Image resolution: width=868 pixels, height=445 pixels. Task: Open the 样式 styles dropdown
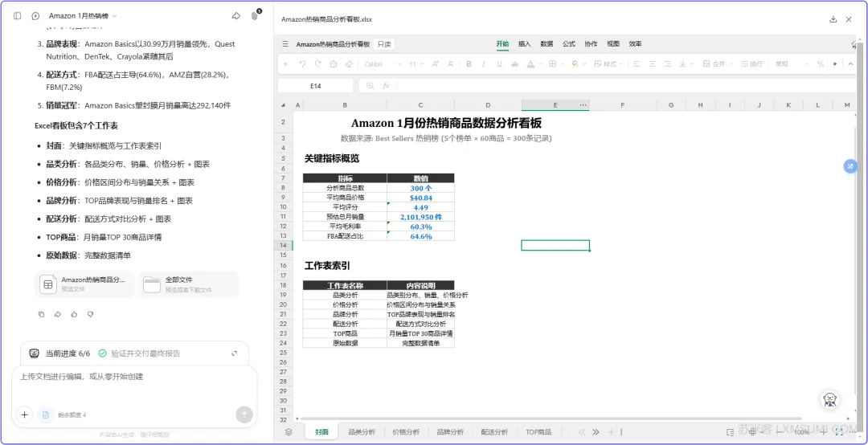pyautogui.click(x=608, y=64)
